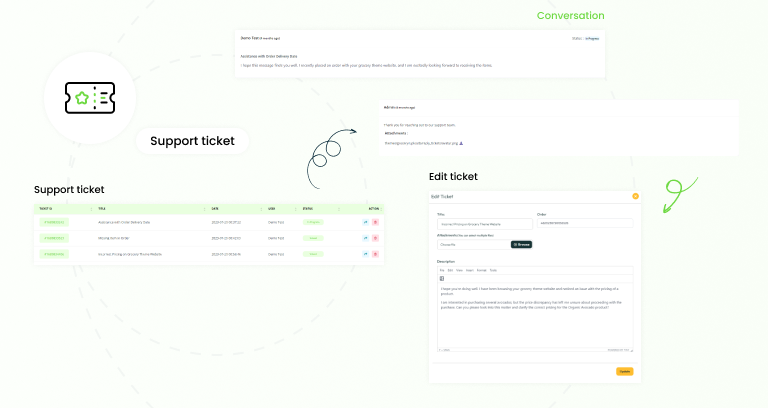Click the yellow Update button

(624, 371)
